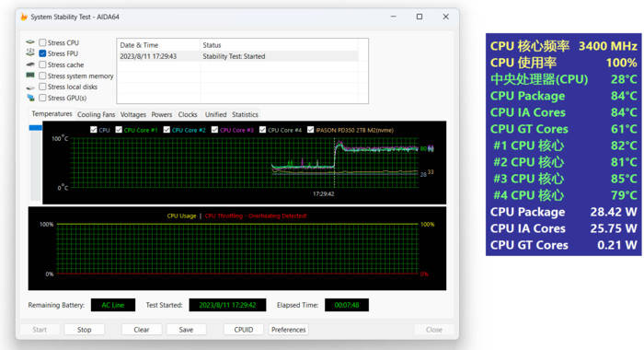Click the CPU Throttling Overheating Detected label

pyautogui.click(x=256, y=216)
